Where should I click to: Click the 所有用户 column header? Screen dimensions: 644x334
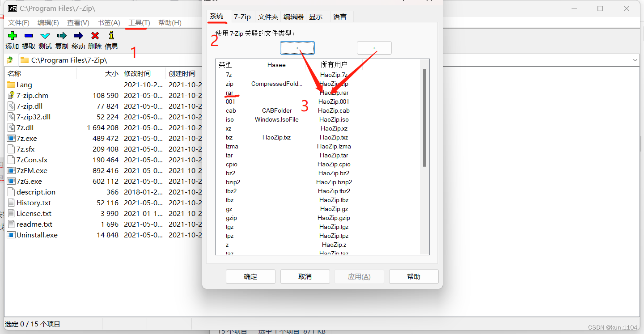click(334, 65)
